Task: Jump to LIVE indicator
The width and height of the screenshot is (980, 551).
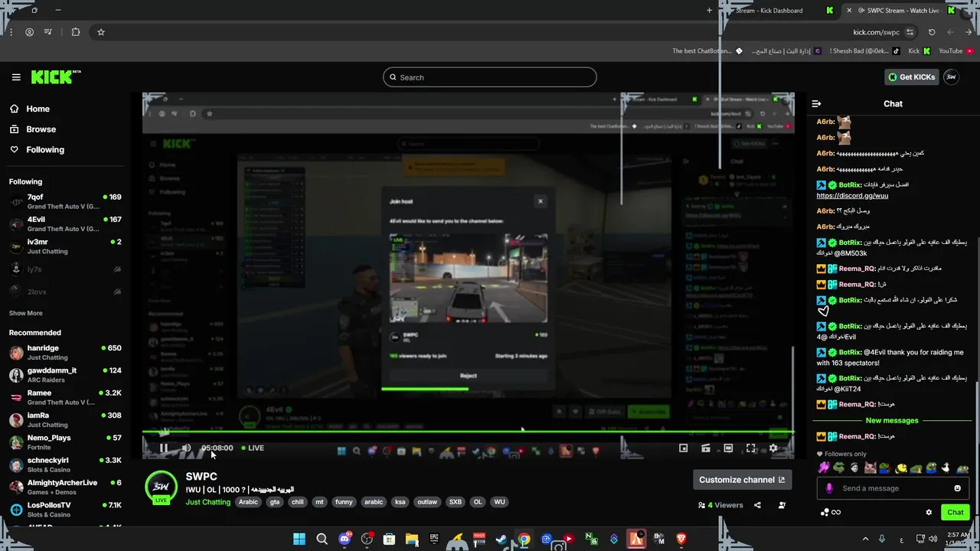Action: [253, 448]
